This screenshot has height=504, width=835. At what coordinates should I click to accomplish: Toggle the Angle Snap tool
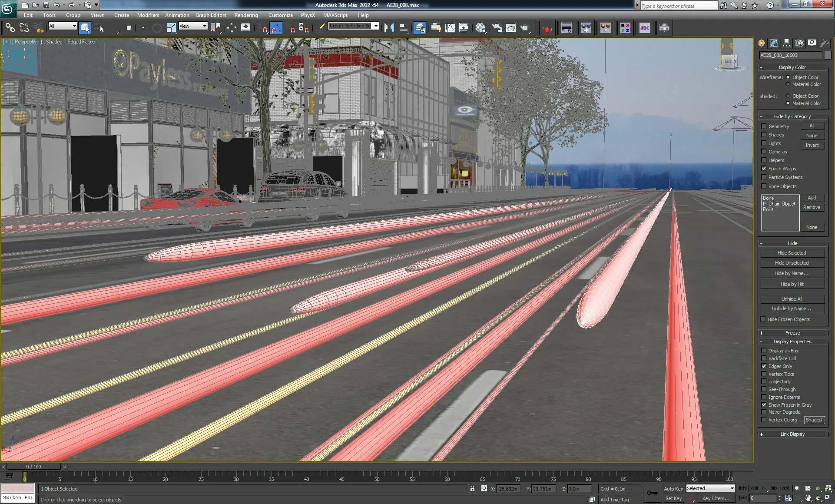276,28
